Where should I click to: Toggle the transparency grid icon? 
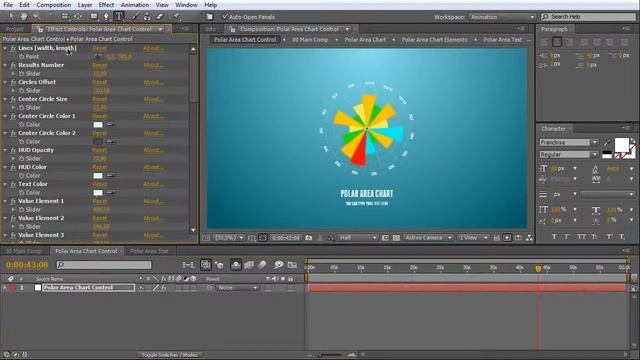pyautogui.click(x=396, y=238)
